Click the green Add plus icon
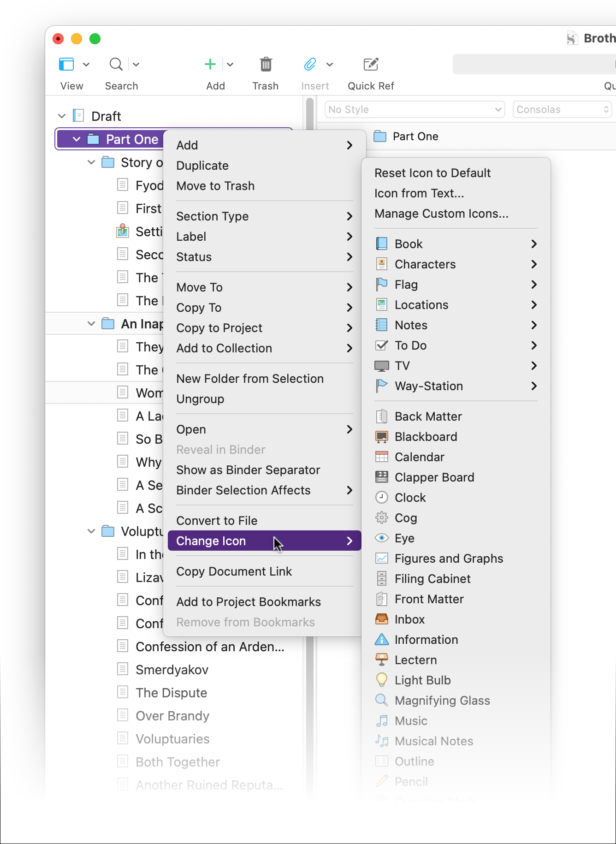Screen dimensions: 616x844 [x=210, y=65]
